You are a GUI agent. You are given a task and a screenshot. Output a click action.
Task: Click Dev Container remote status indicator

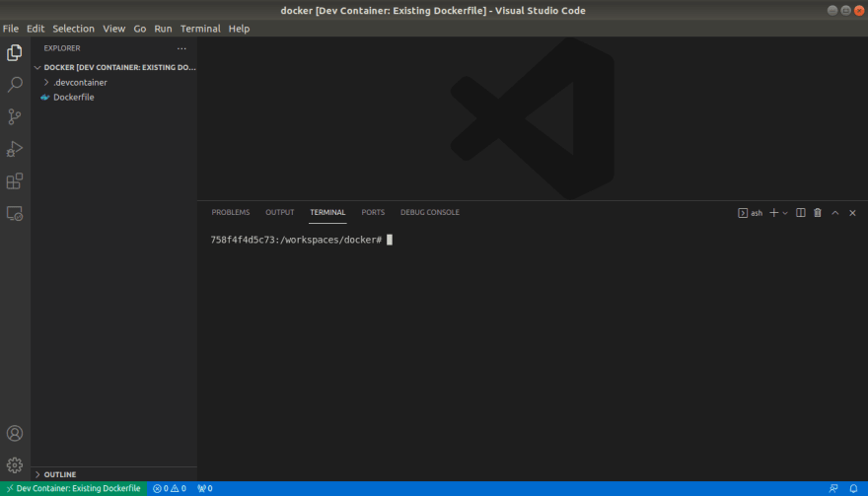74,488
